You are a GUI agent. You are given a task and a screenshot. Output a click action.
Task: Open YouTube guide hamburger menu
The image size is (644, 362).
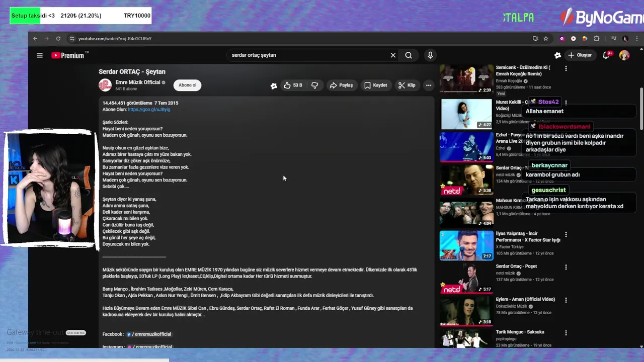tap(40, 55)
